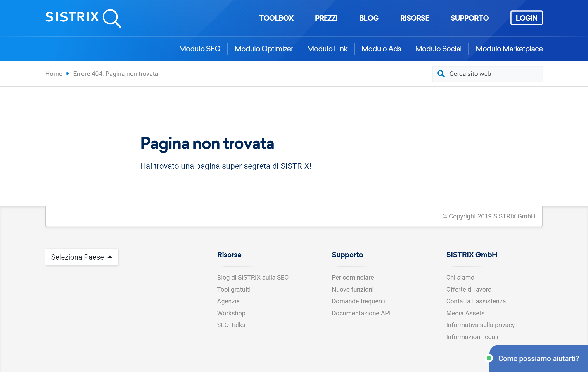This screenshot has height=372, width=588.
Task: Open Modulo Optimizer
Action: pyautogui.click(x=264, y=49)
